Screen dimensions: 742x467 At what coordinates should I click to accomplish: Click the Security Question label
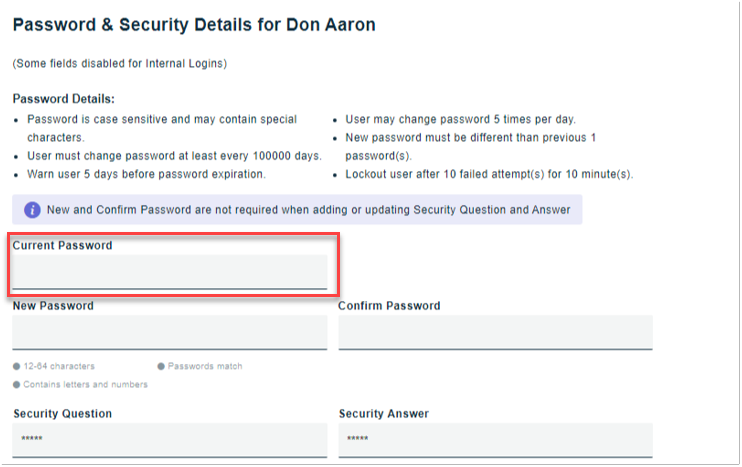(x=62, y=414)
